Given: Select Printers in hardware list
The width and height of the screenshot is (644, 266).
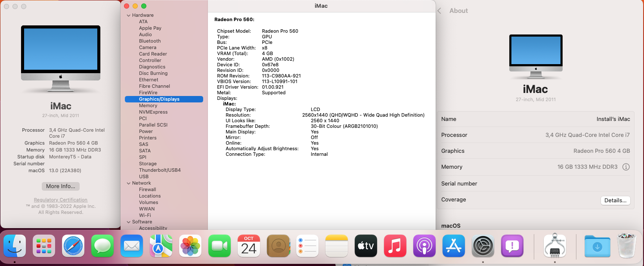Looking at the screenshot, I should (x=148, y=138).
